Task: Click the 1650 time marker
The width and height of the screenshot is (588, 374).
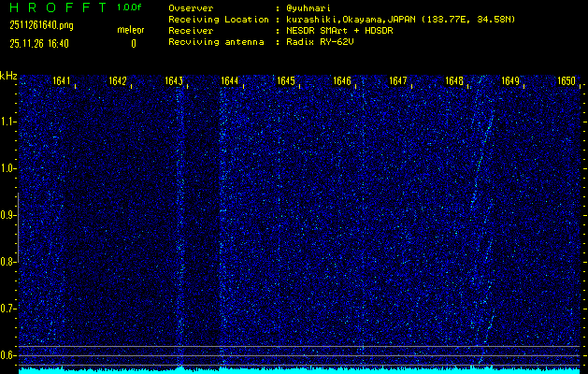Action: [x=566, y=81]
